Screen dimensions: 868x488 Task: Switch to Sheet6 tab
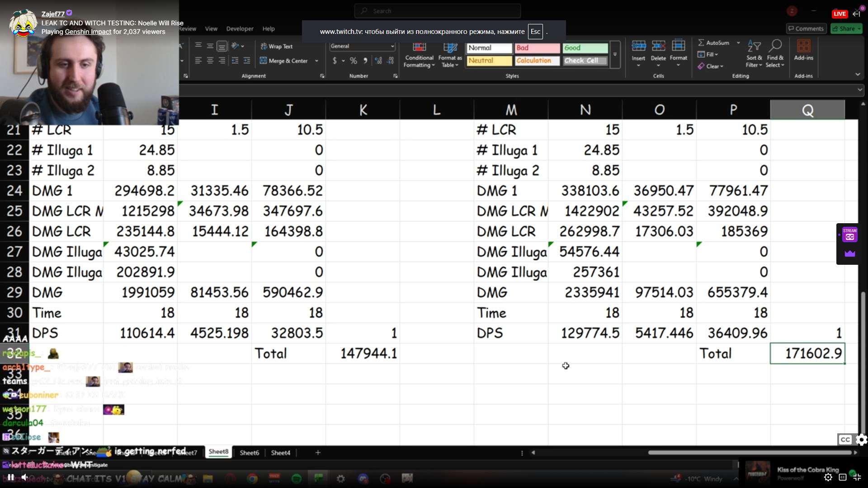pos(249,452)
